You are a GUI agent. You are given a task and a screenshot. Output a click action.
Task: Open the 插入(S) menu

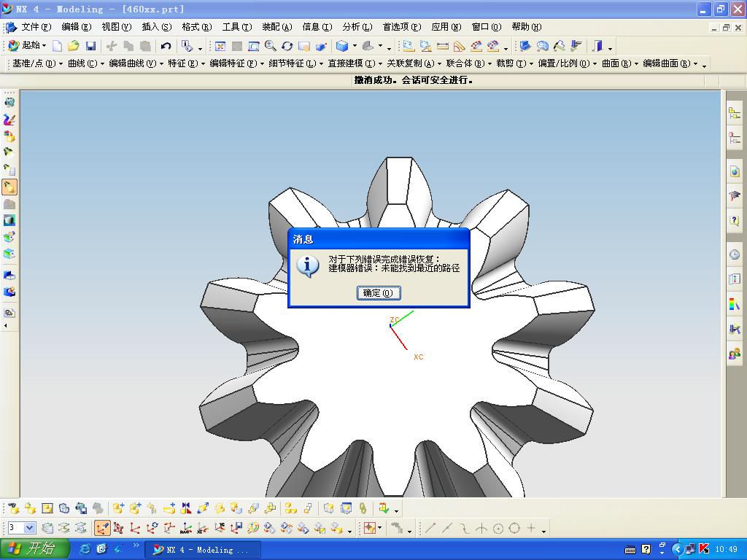click(x=157, y=27)
